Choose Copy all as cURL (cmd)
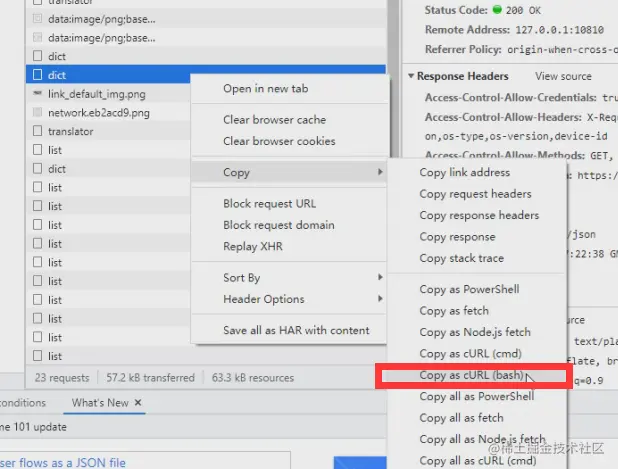The width and height of the screenshot is (618, 469). click(477, 461)
